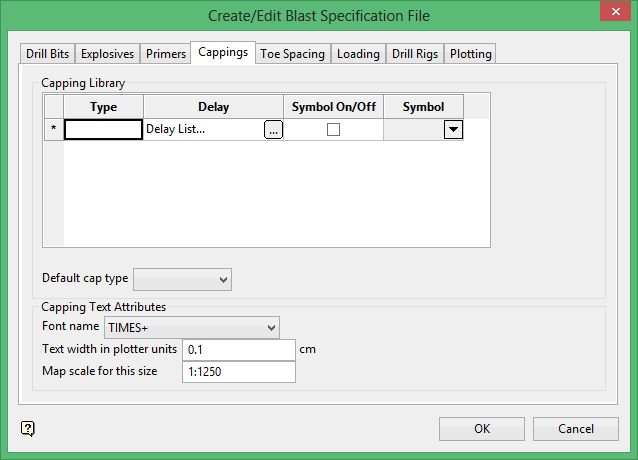Open the Primers tab
This screenshot has height=460, width=638.
[165, 54]
